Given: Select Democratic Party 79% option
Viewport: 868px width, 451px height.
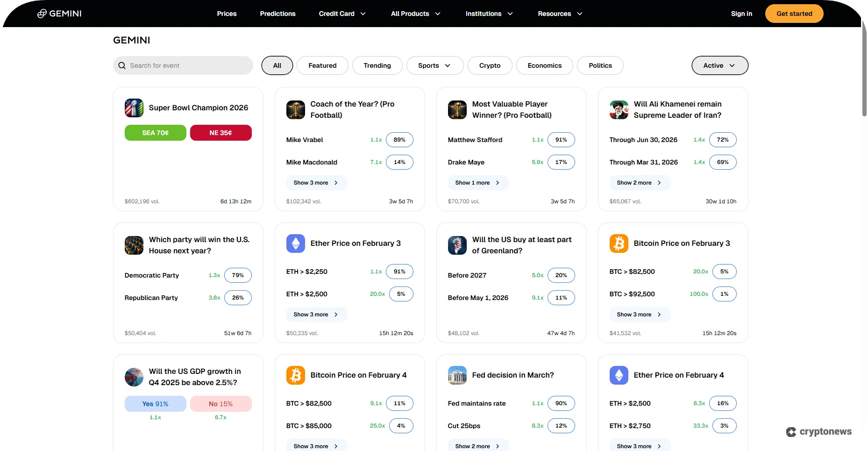Looking at the screenshot, I should point(238,275).
